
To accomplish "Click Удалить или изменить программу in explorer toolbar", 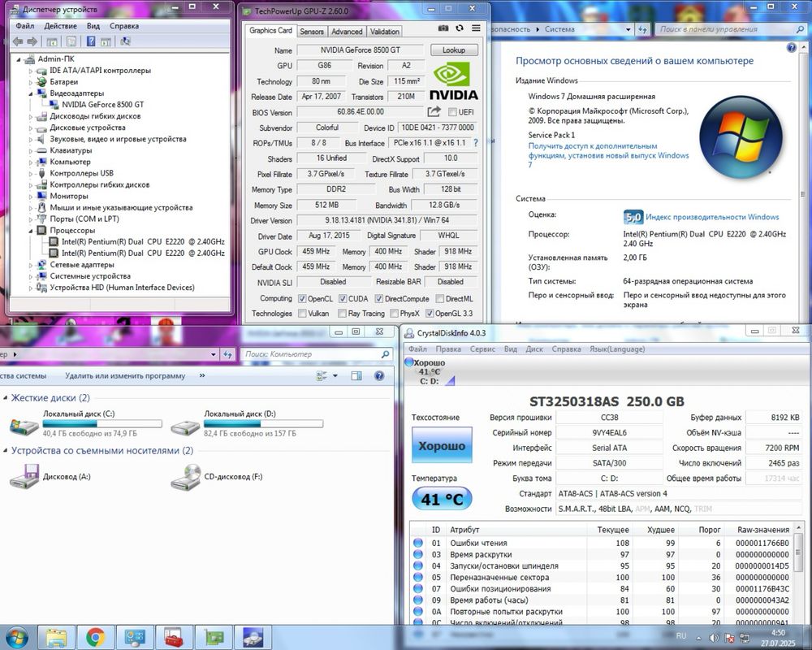I will (125, 376).
